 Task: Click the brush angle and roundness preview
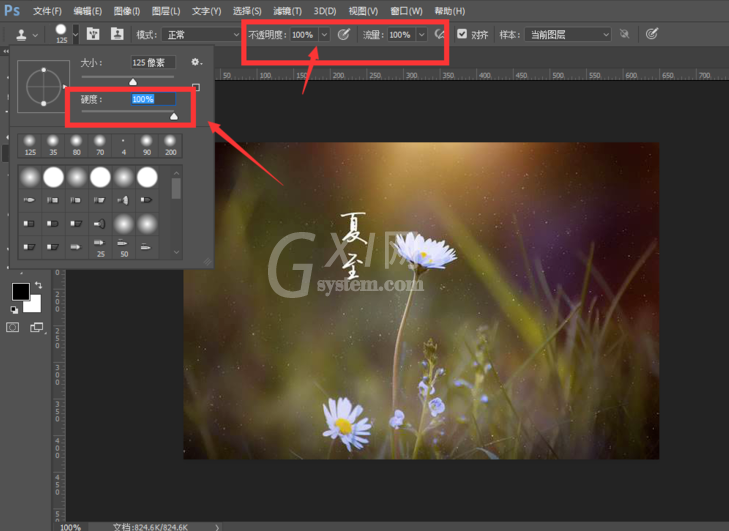(43, 86)
